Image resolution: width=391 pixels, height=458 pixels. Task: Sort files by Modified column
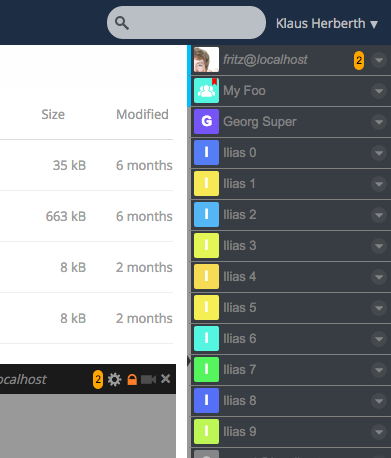[142, 114]
